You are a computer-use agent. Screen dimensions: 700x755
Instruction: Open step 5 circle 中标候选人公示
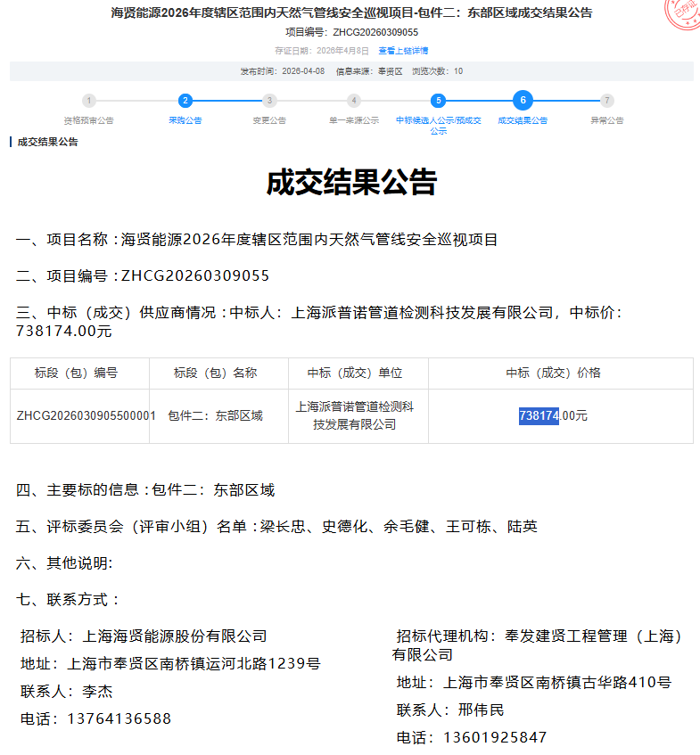437,101
